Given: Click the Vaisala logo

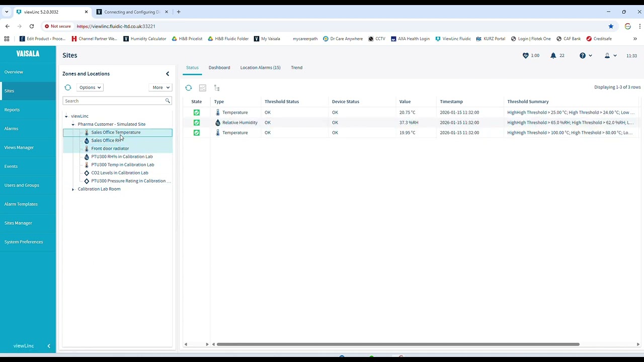Looking at the screenshot, I should click(x=28, y=53).
